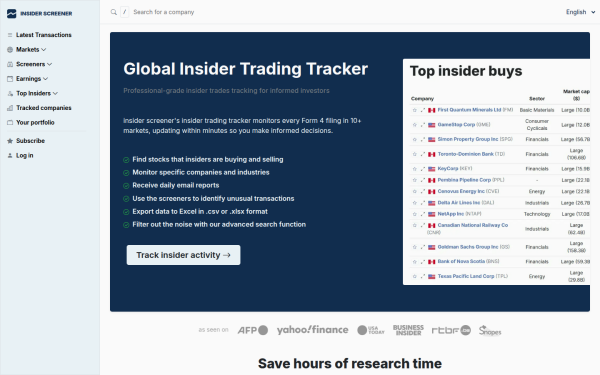Star Pembina Pipeline Corp row

pos(414,180)
